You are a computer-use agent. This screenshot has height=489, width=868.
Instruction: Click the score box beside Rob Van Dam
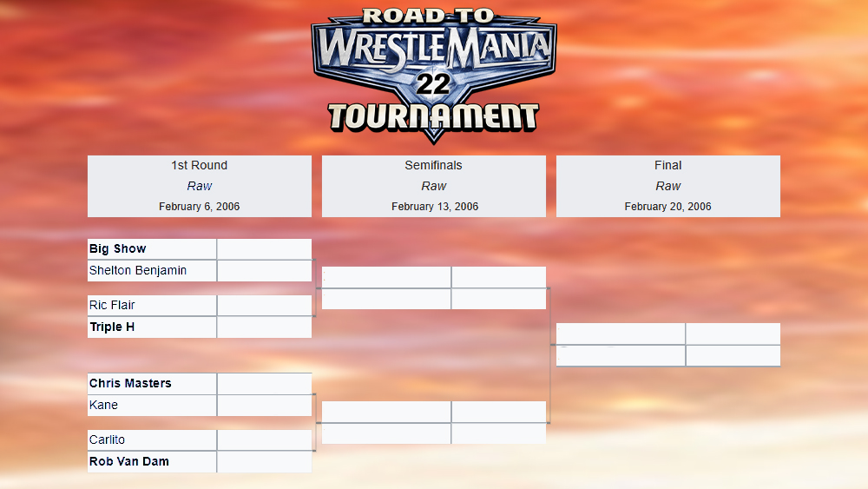click(x=264, y=462)
